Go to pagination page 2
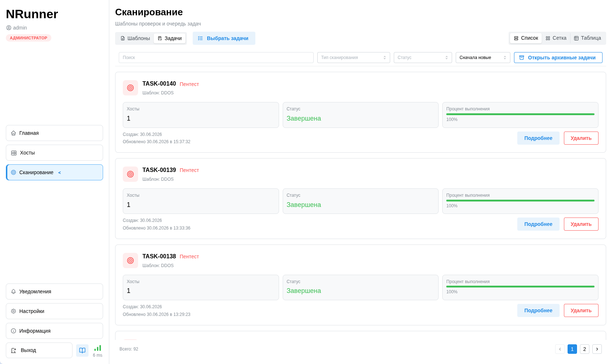Screen dimensions: 612x364 [x=585, y=349]
